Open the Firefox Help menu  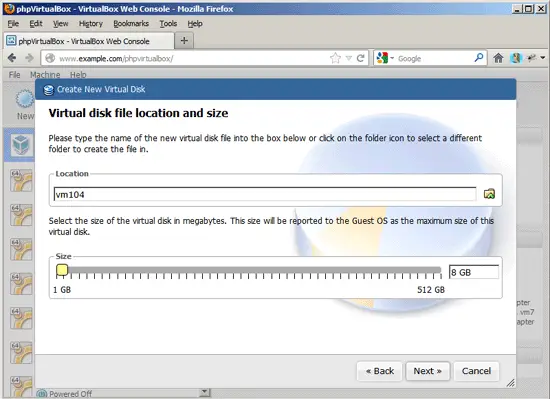(195, 23)
